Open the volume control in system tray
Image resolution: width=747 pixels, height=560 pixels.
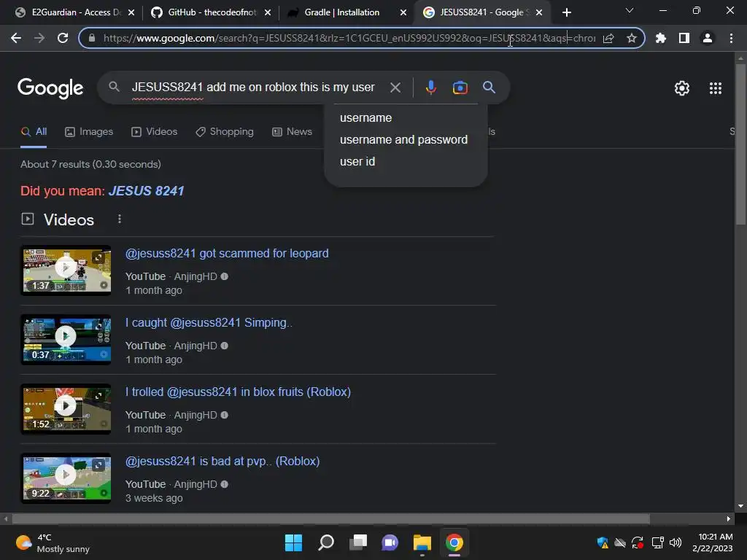click(676, 542)
